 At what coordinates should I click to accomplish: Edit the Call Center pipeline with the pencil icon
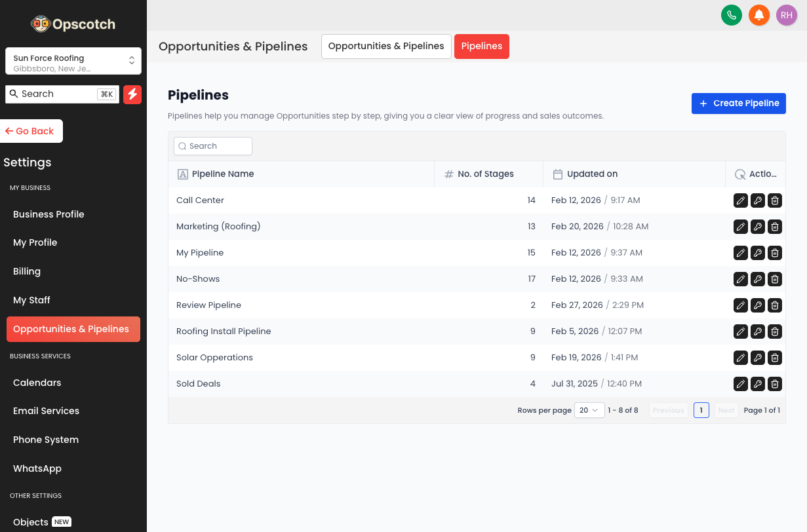pyautogui.click(x=740, y=200)
